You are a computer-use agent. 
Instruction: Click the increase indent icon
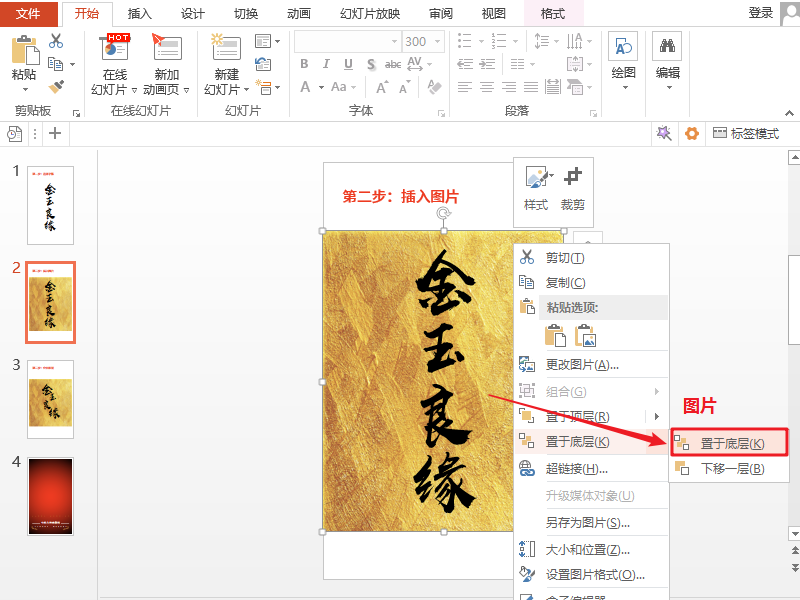click(x=488, y=64)
